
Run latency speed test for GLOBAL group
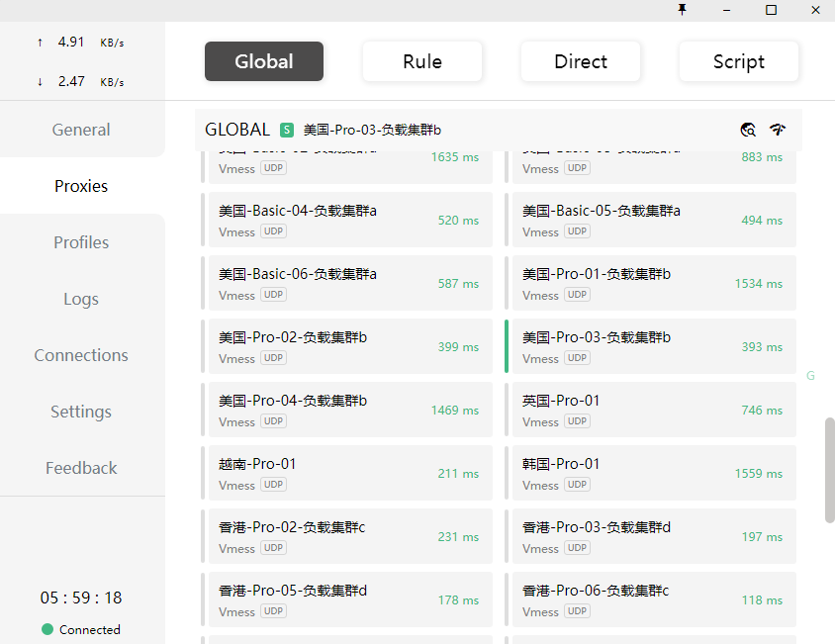coord(778,130)
